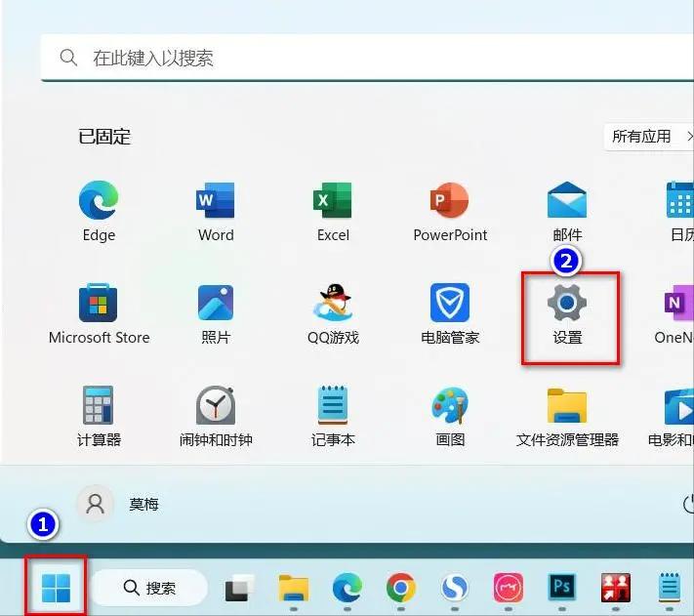
Task: Open 文件资源管理器 file explorer
Action: (x=567, y=417)
